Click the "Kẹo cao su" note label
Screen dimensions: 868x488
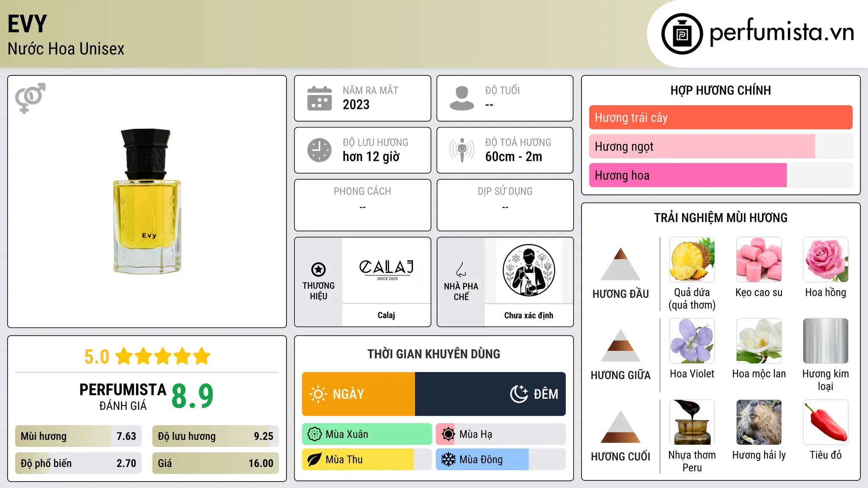(759, 292)
